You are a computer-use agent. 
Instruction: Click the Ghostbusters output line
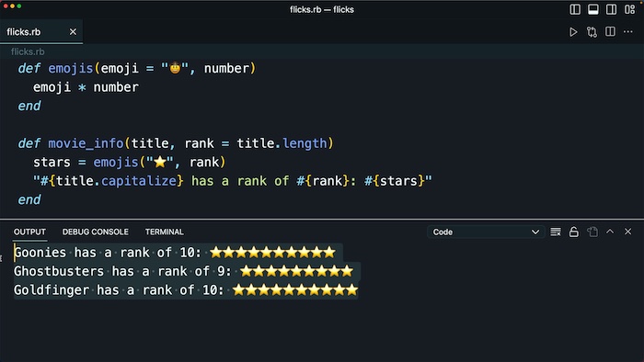pos(184,271)
